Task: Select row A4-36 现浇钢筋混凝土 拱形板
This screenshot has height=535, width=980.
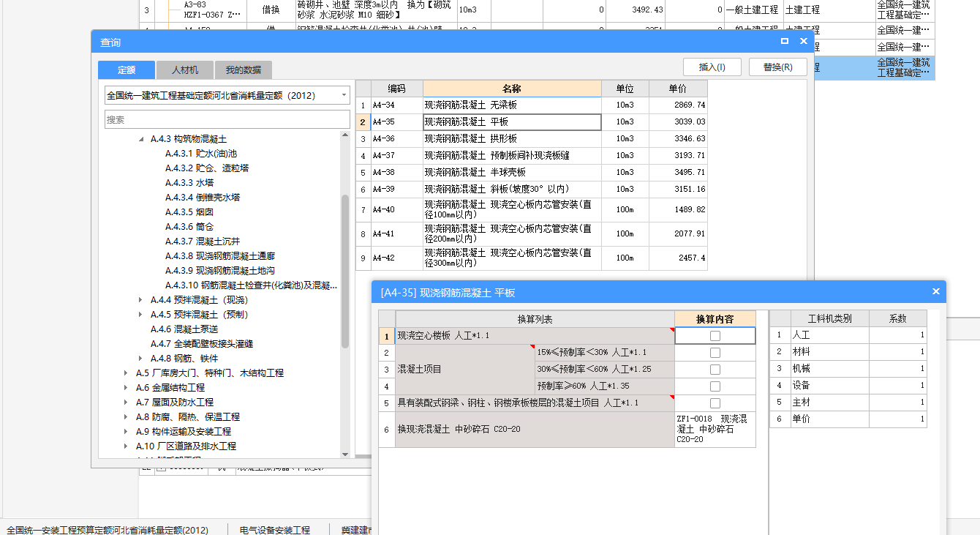Action: pyautogui.click(x=532, y=139)
